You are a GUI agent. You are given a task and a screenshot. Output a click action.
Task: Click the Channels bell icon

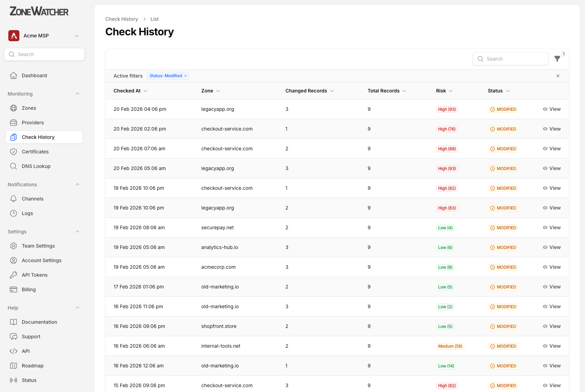coord(13,198)
